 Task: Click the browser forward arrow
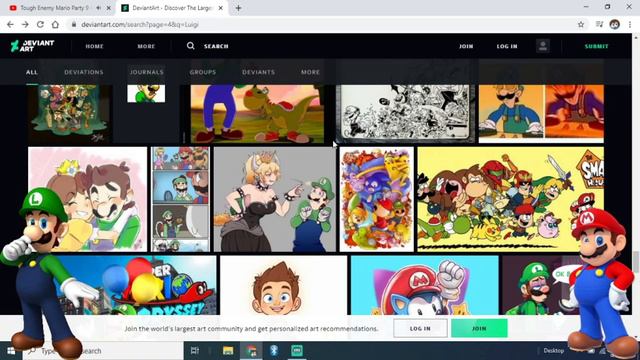click(x=25, y=24)
